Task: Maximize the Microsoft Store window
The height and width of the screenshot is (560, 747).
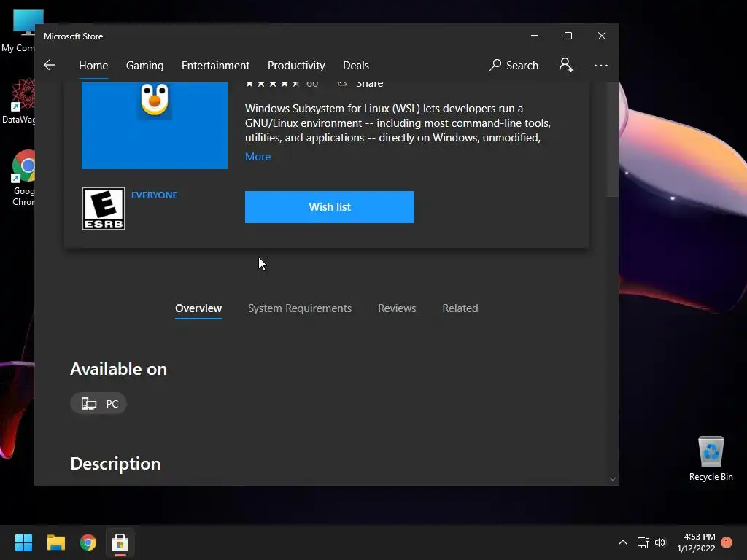Action: pos(568,36)
